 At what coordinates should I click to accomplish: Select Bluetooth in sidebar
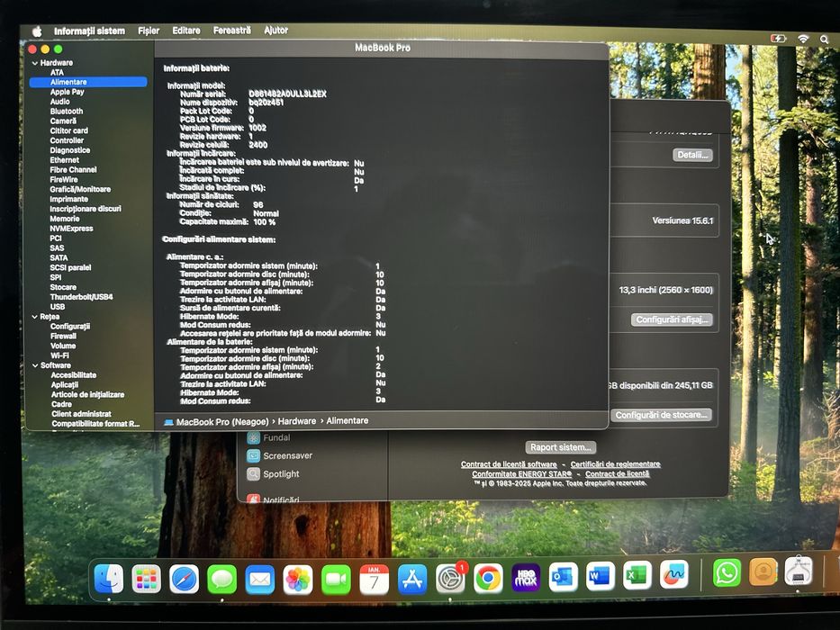67,112
